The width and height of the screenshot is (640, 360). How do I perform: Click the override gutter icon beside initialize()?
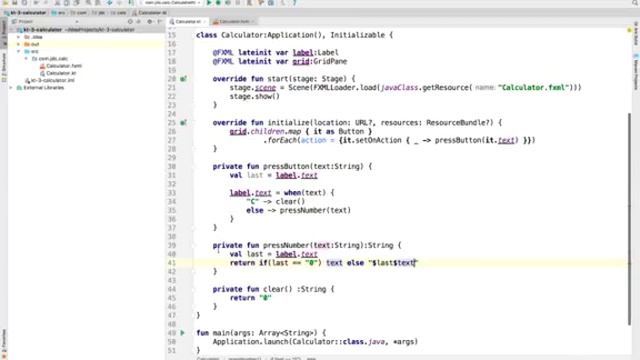183,122
